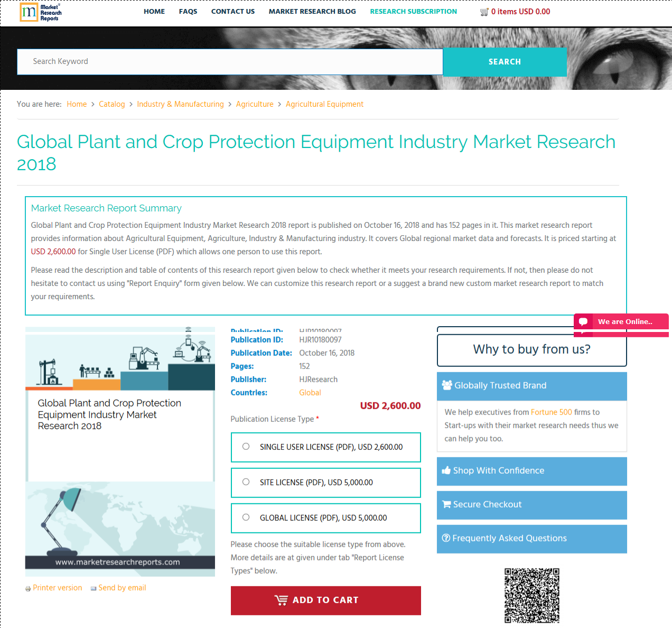The image size is (672, 628).
Task: Click the lock icon on Secure Checkout
Action: click(446, 504)
